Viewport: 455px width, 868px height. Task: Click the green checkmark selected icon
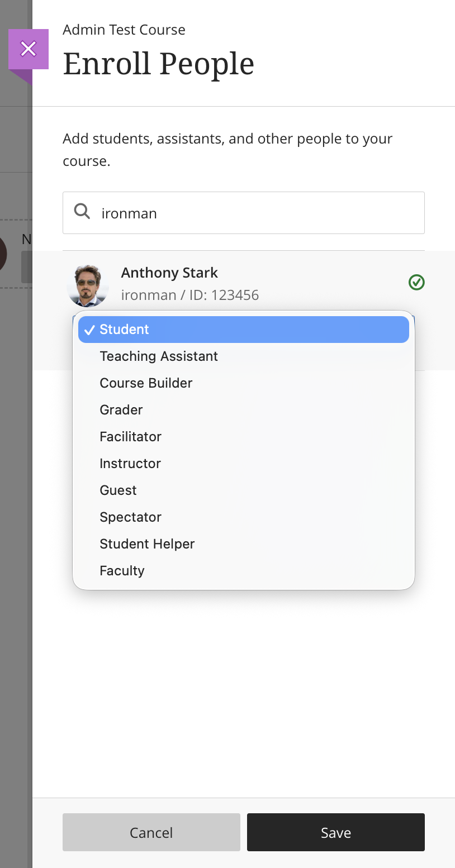(x=416, y=283)
